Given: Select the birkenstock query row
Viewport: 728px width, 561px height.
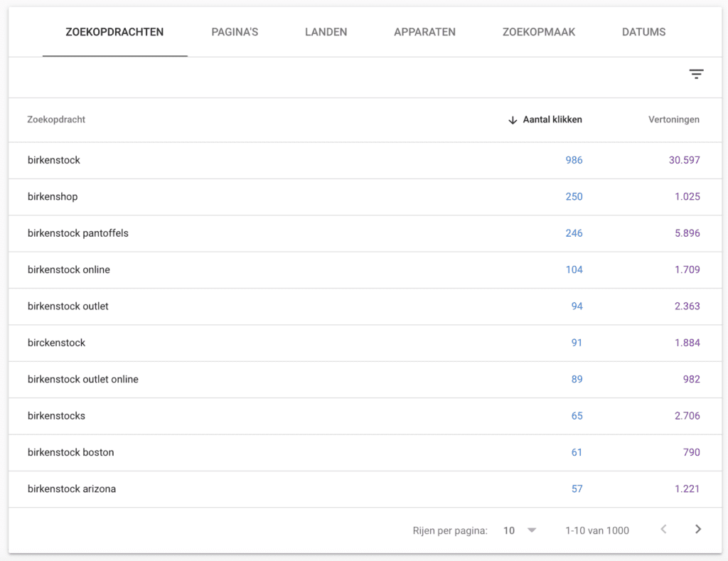Looking at the screenshot, I should [365, 160].
